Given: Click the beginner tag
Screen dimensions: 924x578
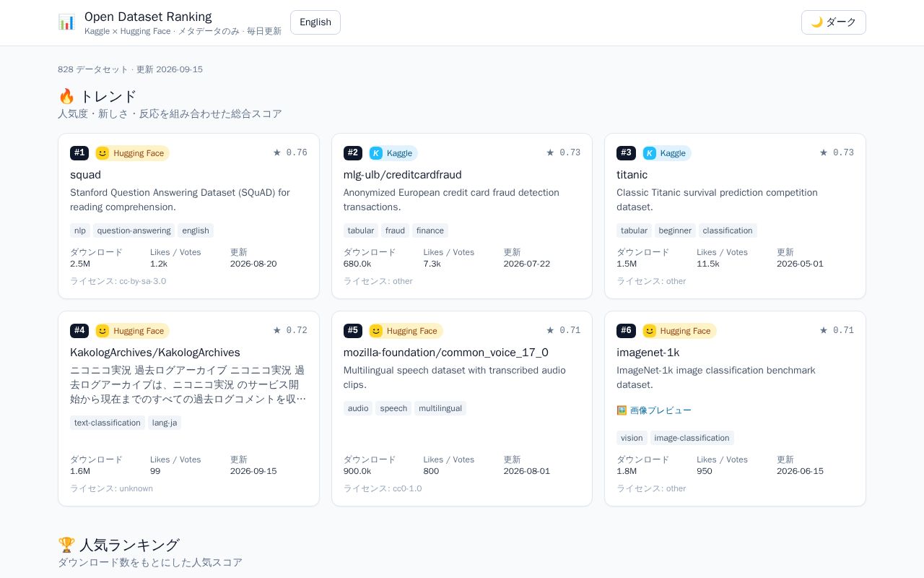Looking at the screenshot, I should (x=675, y=230).
